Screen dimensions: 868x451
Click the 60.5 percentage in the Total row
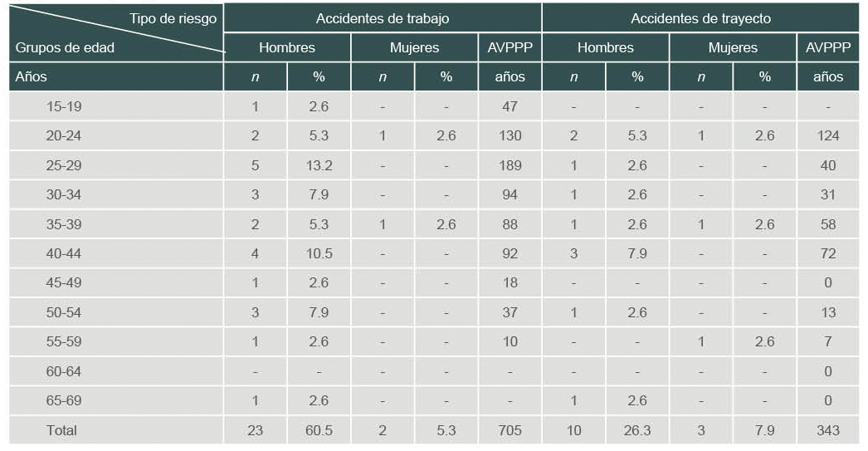click(x=319, y=429)
